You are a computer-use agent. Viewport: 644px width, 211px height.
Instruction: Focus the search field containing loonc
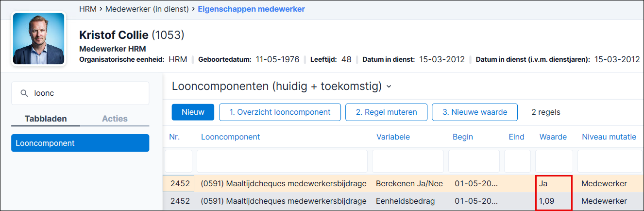[x=80, y=93]
